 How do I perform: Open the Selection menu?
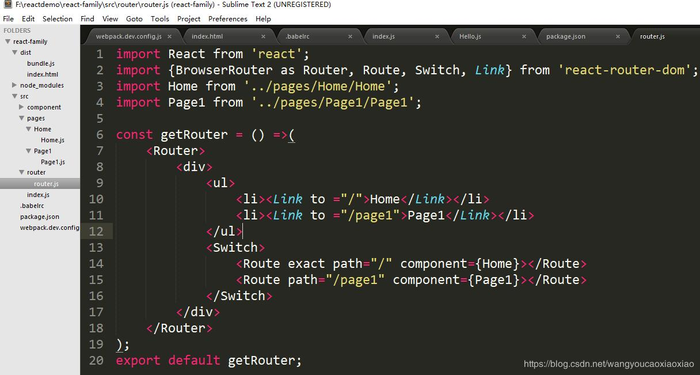coord(57,19)
